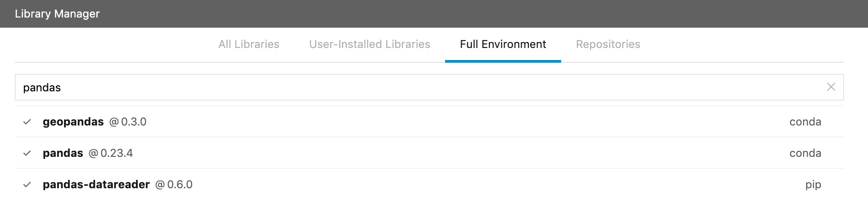Select the pandas library name

pos(63,153)
